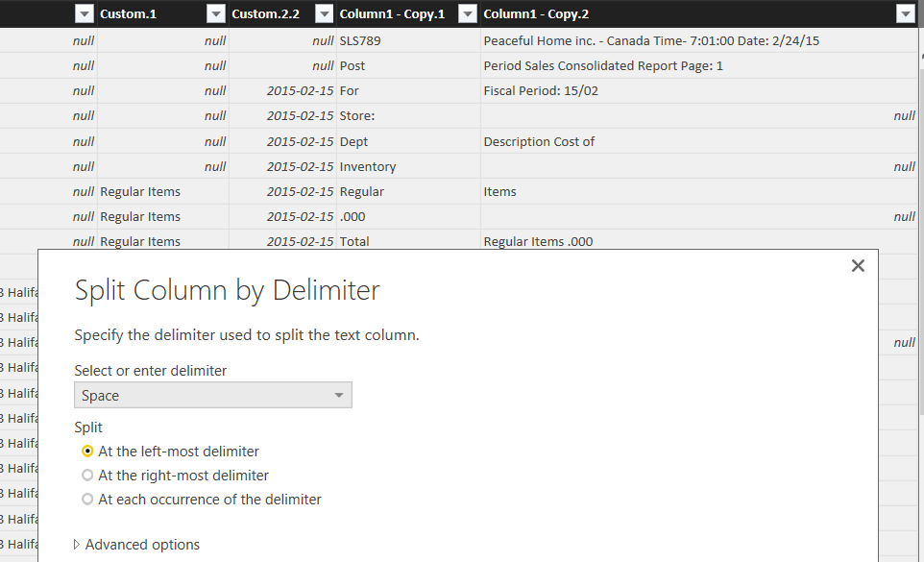
Task: Select the Custom.2.2 column header
Action: pyautogui.click(x=265, y=13)
